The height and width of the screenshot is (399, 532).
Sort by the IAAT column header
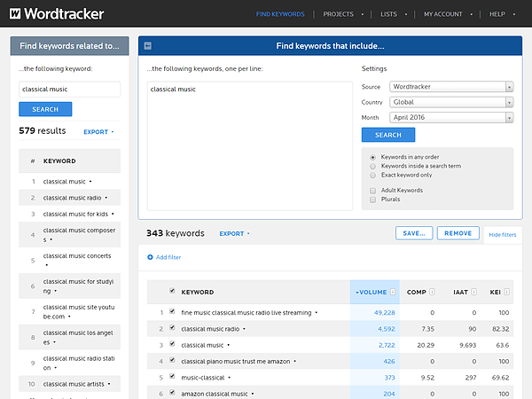460,292
